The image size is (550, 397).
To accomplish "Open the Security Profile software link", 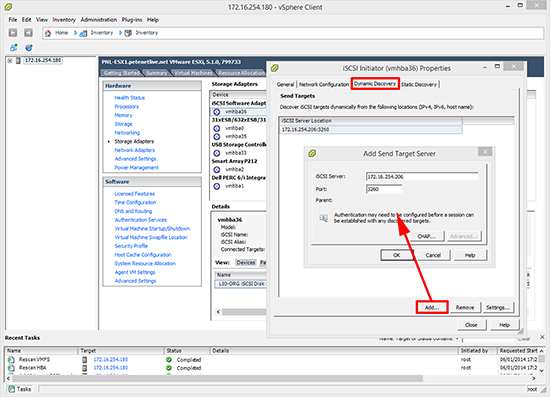I will pos(131,246).
